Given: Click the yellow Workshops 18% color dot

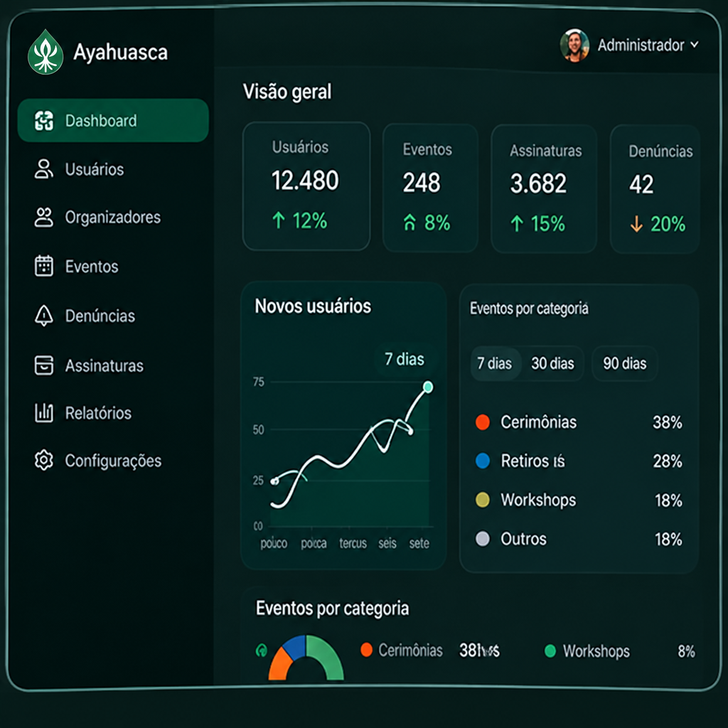Looking at the screenshot, I should 483,500.
